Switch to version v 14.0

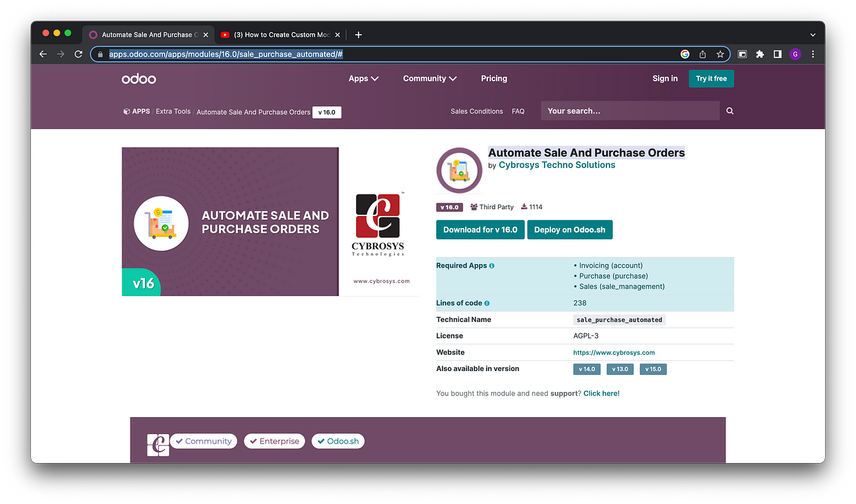point(586,369)
